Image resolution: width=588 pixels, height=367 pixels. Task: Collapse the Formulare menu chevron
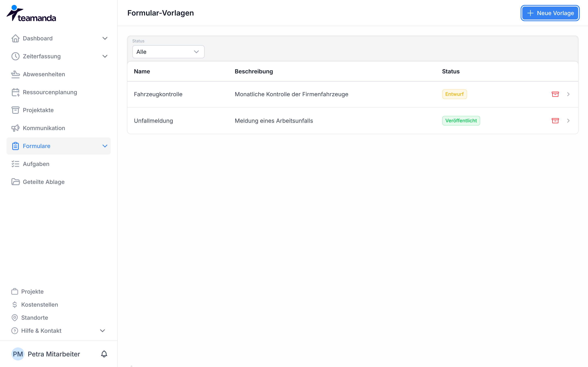click(x=105, y=146)
